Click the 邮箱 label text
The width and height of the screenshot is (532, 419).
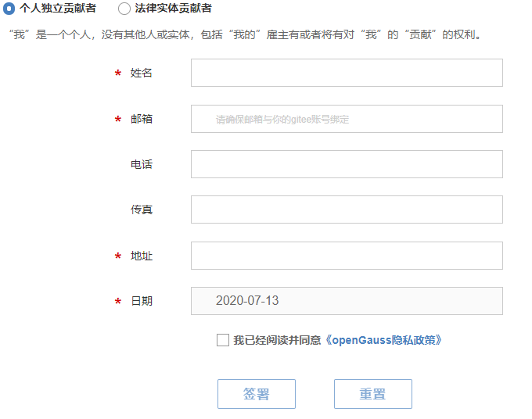pos(141,119)
